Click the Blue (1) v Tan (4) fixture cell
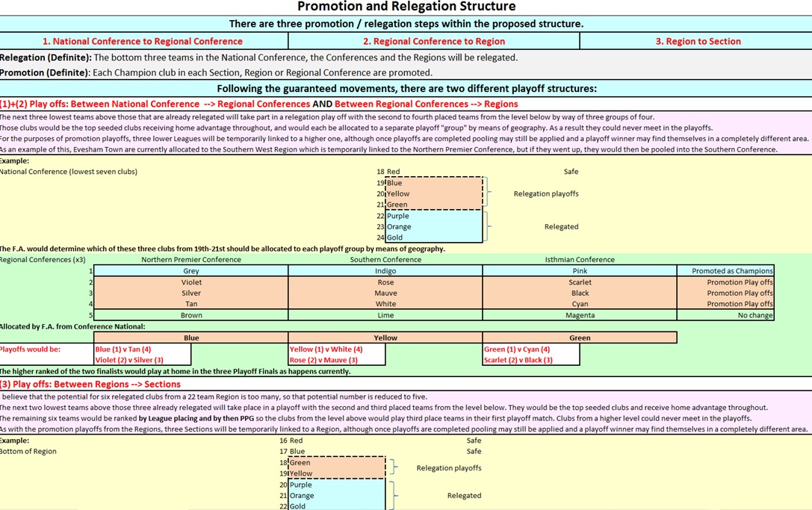812x510 pixels. tap(123, 349)
